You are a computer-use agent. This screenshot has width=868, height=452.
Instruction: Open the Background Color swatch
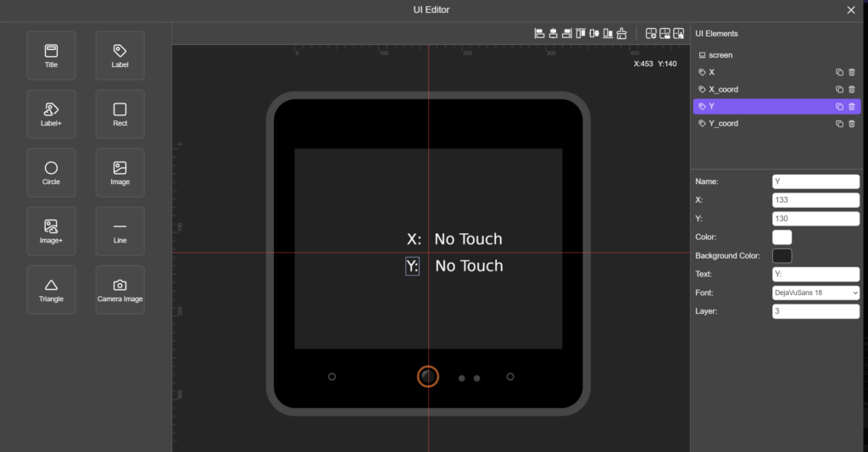[x=782, y=255]
